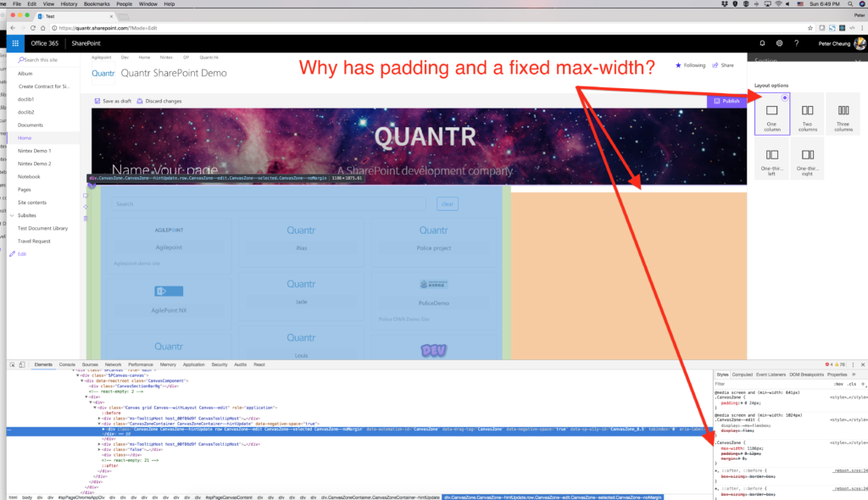Collapse the Canvas grid div node

(95, 408)
